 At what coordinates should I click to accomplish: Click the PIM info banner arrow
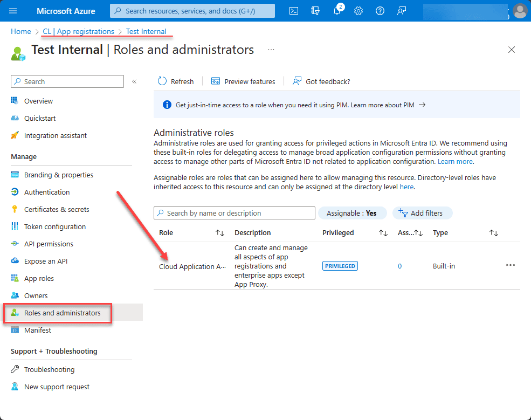(422, 105)
